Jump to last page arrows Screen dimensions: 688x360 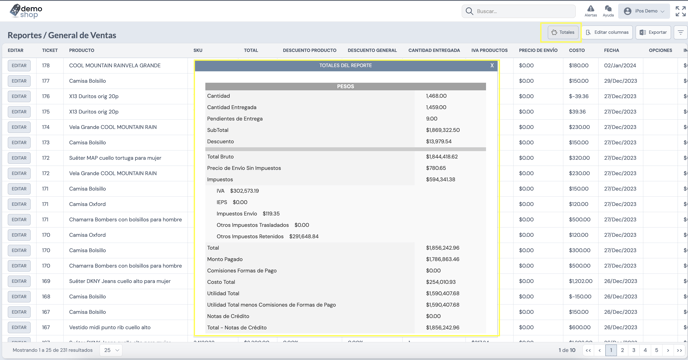679,350
